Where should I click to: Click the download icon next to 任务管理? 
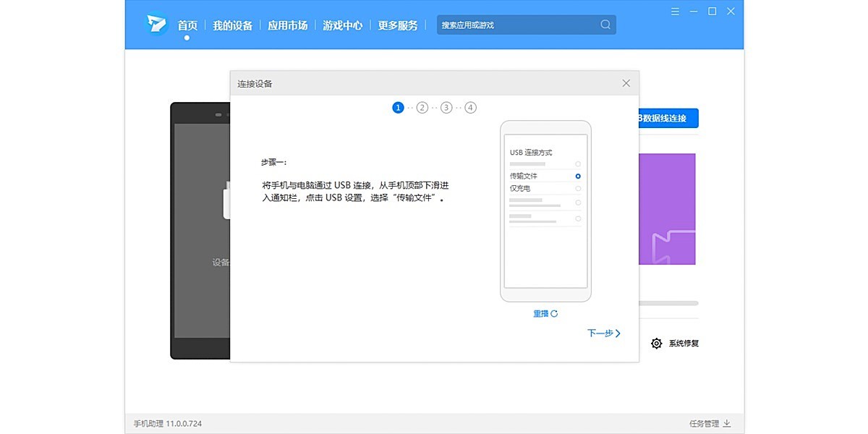click(726, 424)
